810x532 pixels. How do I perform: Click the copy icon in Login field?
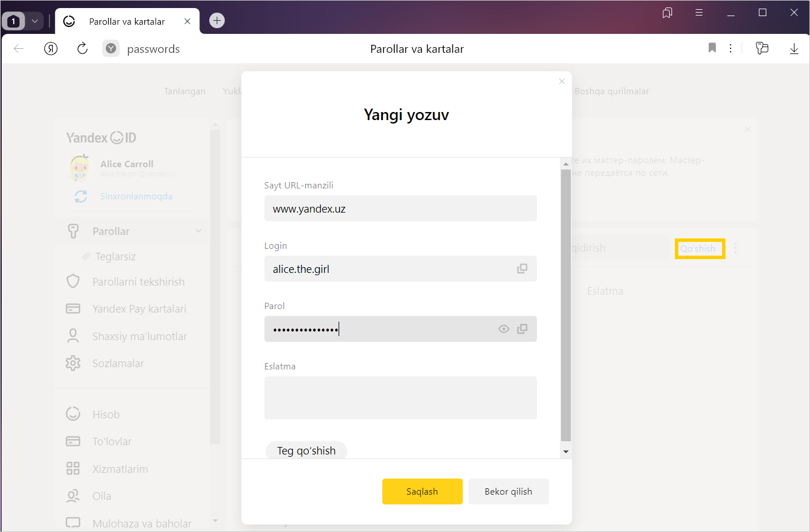pyautogui.click(x=522, y=269)
